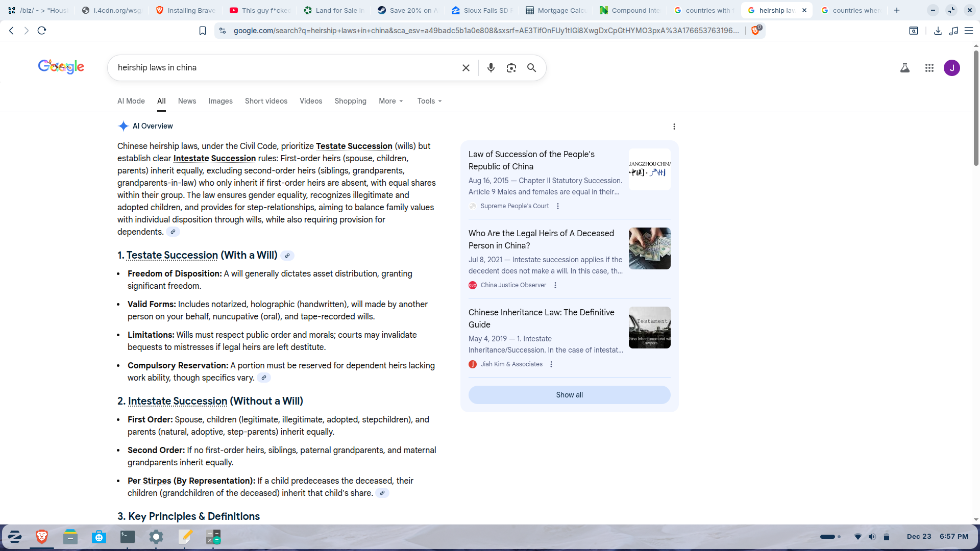980x551 pixels.
Task: Click the dollar bills article thumbnail
Action: pos(649,248)
